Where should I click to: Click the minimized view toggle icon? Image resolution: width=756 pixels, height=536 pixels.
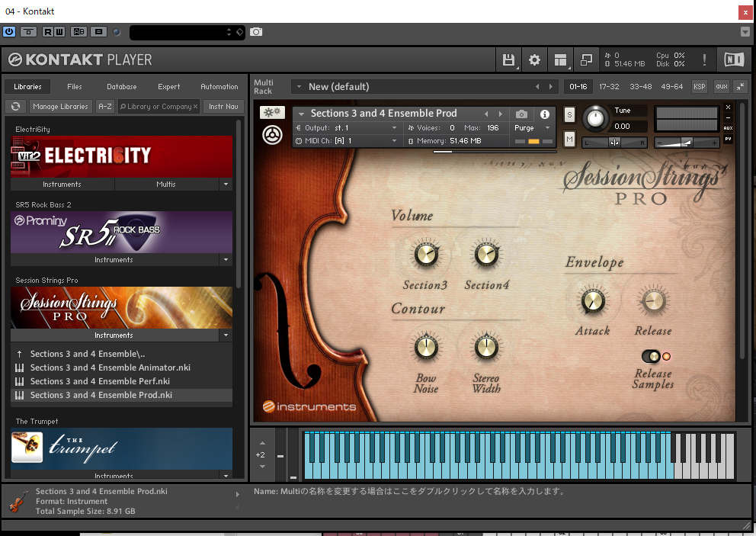pyautogui.click(x=586, y=59)
